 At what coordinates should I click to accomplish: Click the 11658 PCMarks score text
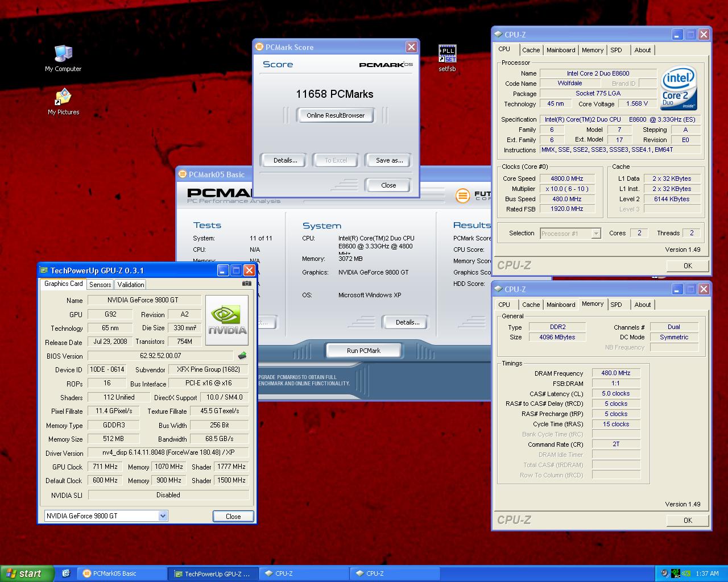[334, 94]
